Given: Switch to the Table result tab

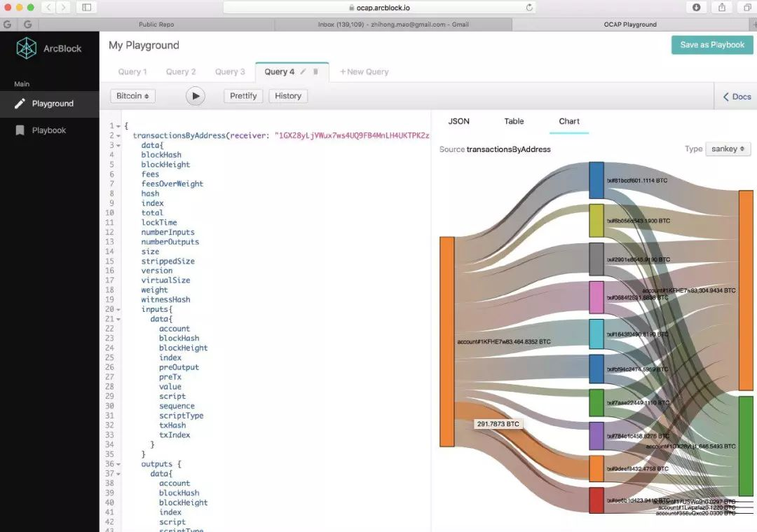Looking at the screenshot, I should (514, 121).
